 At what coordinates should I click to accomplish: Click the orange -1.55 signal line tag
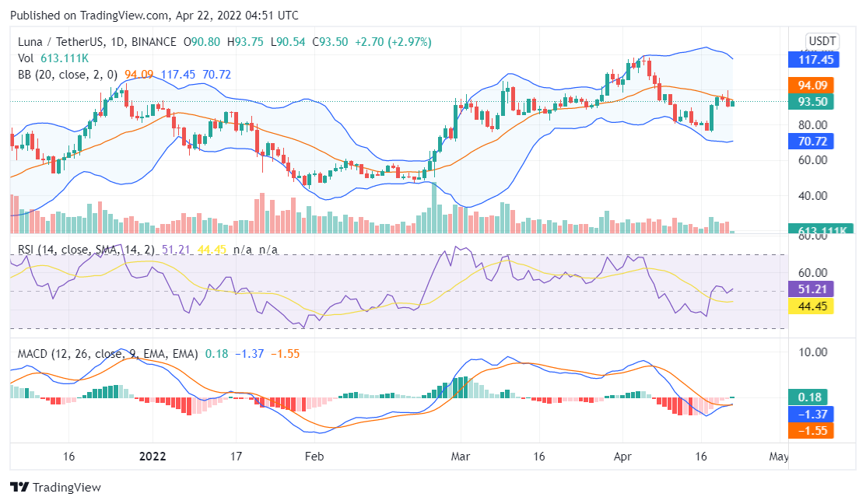(811, 430)
